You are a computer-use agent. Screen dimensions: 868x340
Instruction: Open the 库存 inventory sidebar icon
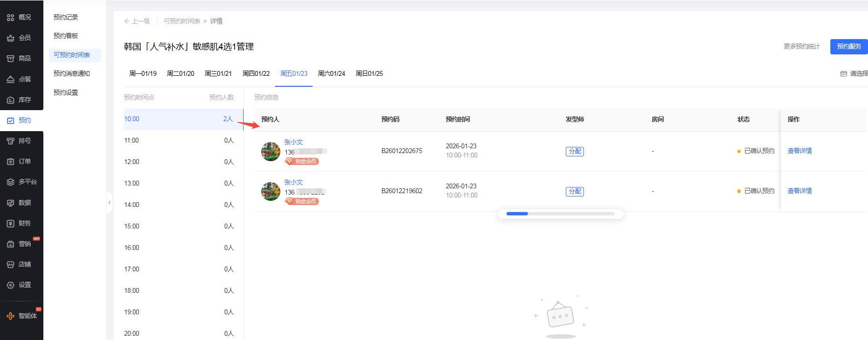coord(10,100)
